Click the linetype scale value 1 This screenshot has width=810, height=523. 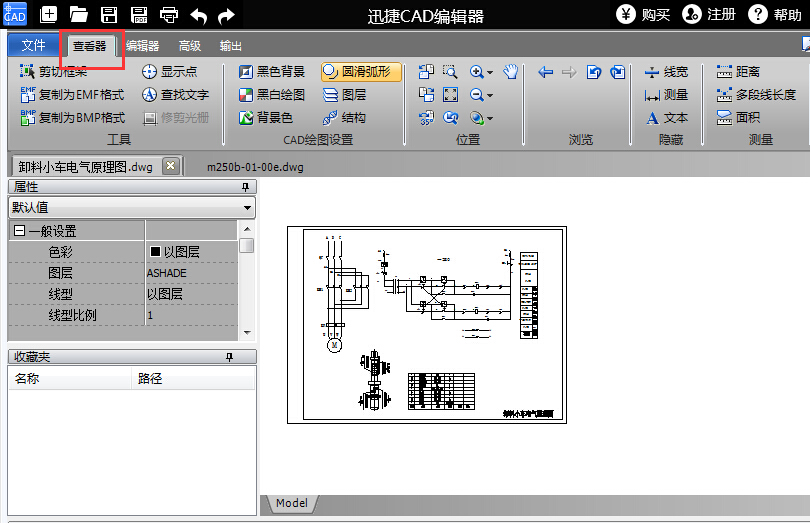(x=150, y=315)
